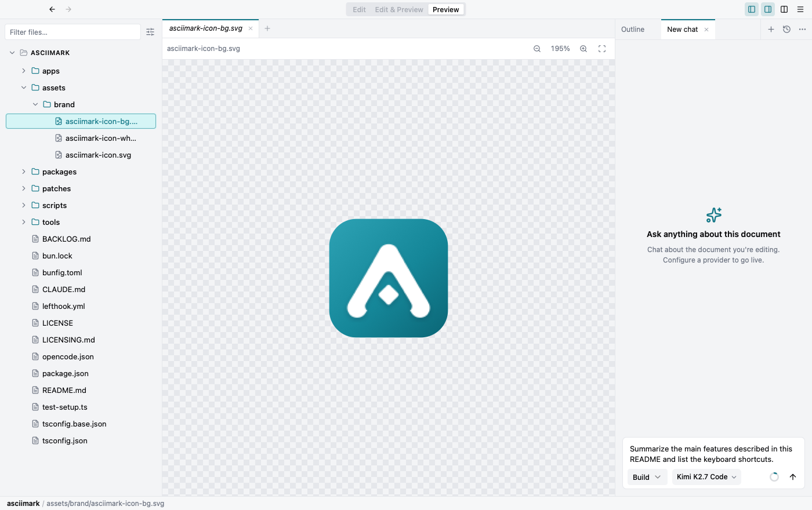The image size is (812, 510).
Task: Open asciimark-icon-wh... file
Action: (x=81, y=138)
